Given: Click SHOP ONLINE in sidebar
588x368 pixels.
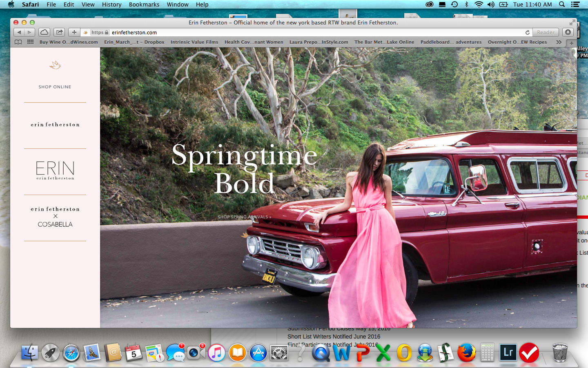Looking at the screenshot, I should click(x=55, y=87).
